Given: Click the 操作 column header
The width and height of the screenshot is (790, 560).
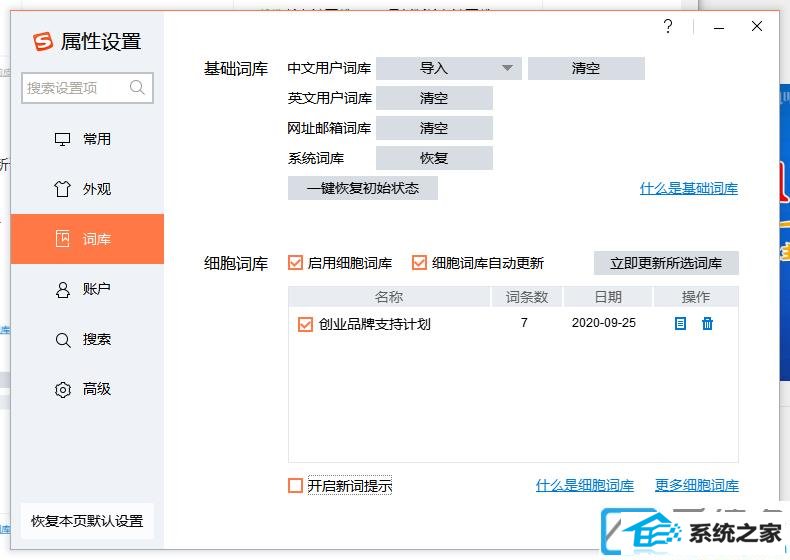Looking at the screenshot, I should 696,297.
